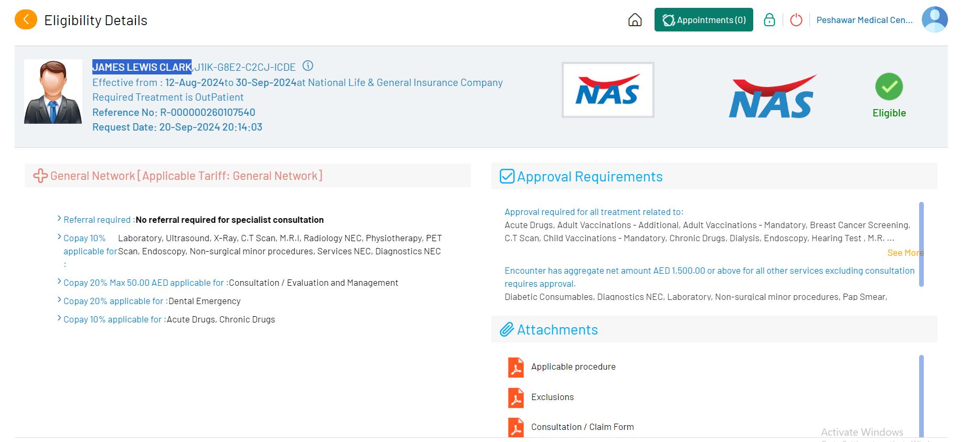Click See More in Approval Requirements

click(x=904, y=253)
